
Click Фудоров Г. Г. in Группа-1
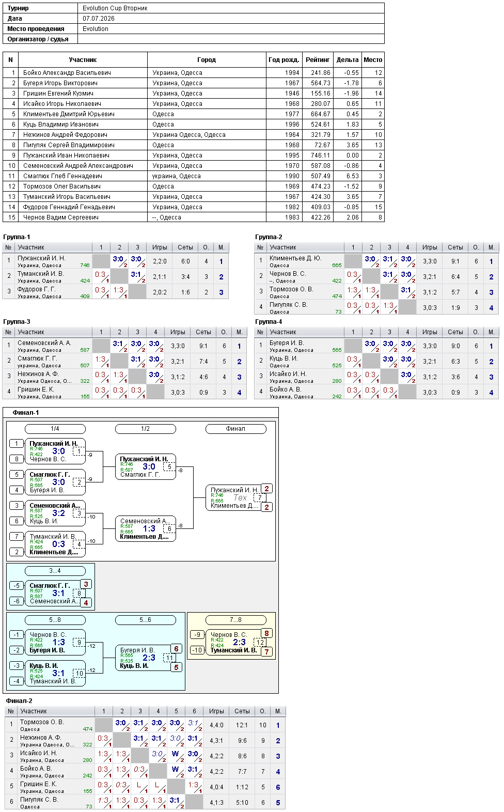[36, 289]
